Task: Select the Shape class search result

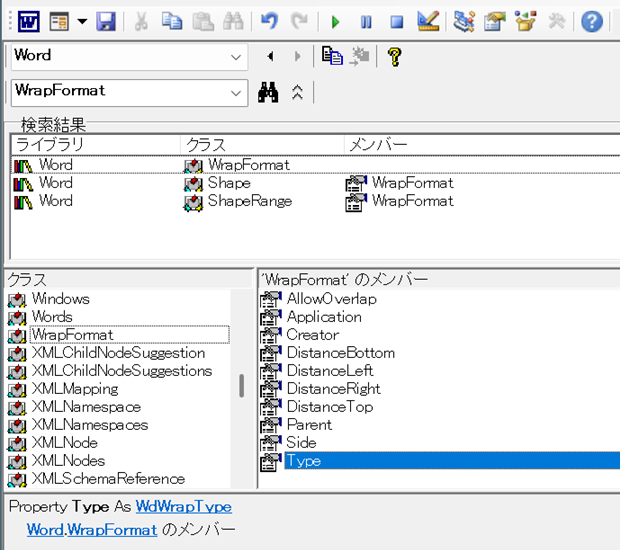Action: tap(229, 183)
